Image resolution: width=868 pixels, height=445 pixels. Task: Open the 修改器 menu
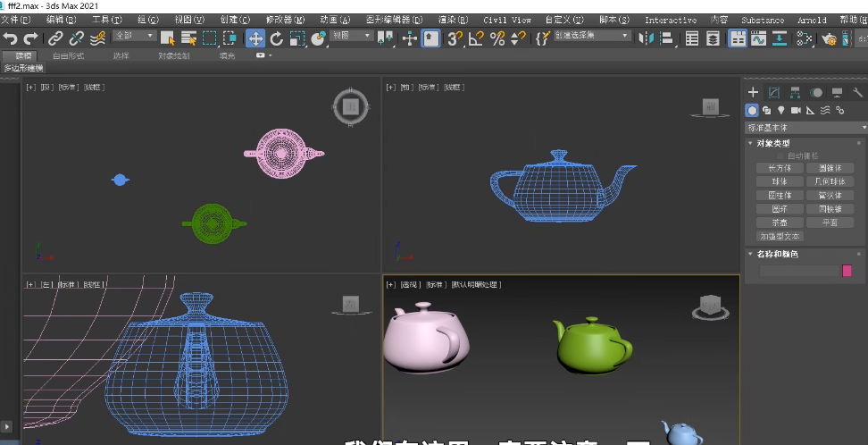tap(285, 20)
